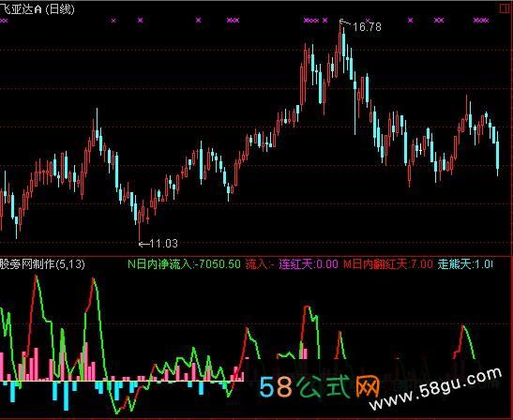Click the arrow icon beside the 16.78 label

[x=345, y=22]
